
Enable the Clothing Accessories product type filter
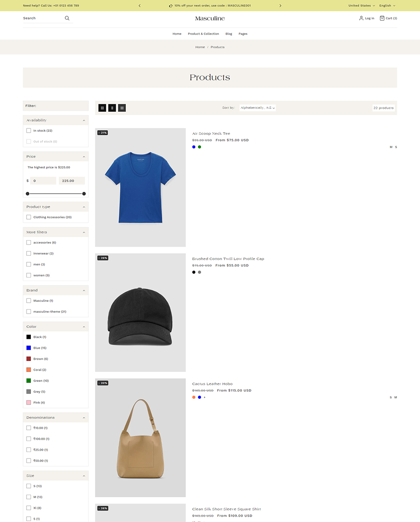click(29, 217)
